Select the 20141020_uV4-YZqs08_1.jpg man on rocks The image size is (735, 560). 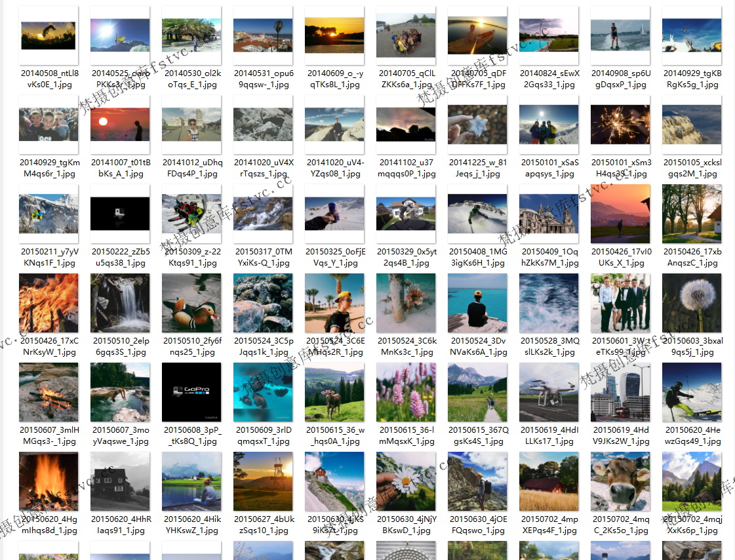coord(334,125)
